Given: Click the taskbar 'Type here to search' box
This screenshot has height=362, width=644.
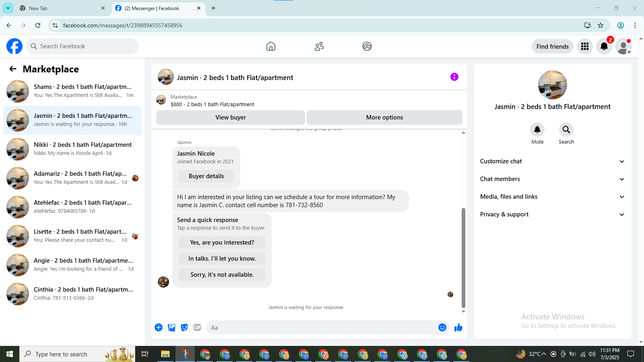Looking at the screenshot, I should tap(77, 354).
